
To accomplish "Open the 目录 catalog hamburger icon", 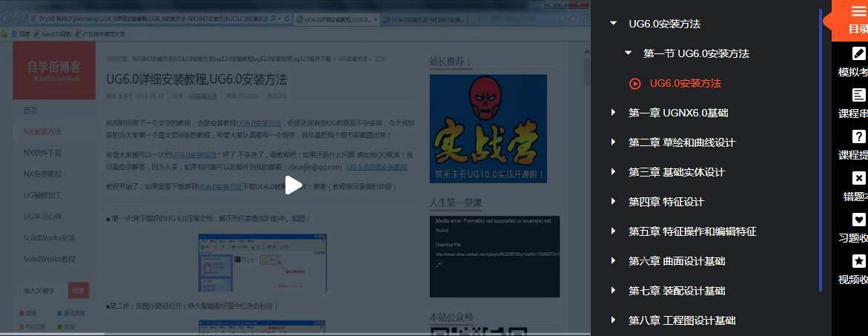I will click(858, 11).
